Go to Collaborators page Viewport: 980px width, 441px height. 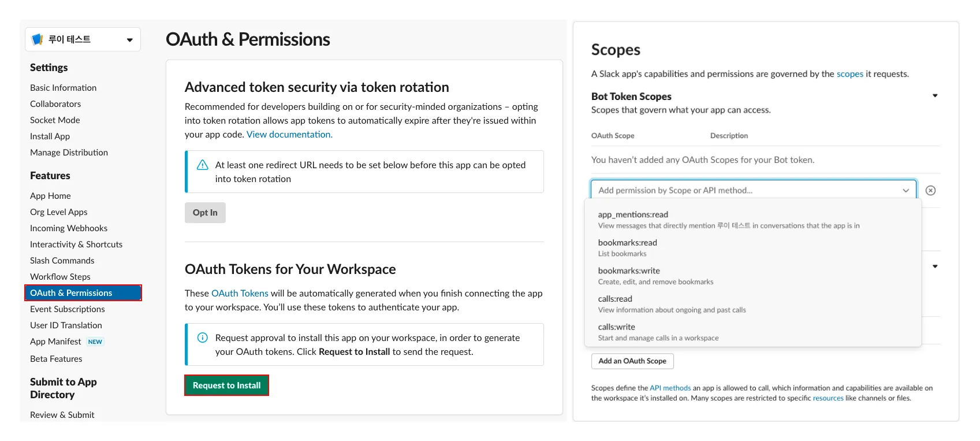[55, 104]
